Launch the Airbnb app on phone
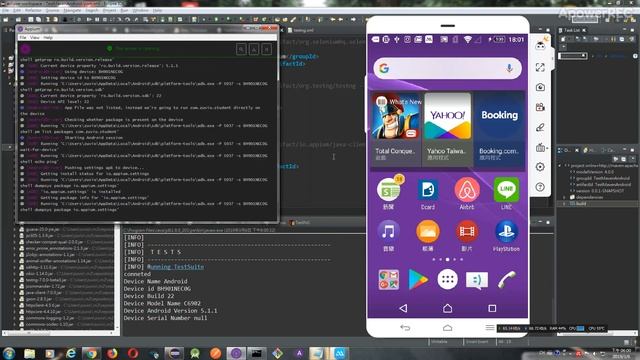 467,194
